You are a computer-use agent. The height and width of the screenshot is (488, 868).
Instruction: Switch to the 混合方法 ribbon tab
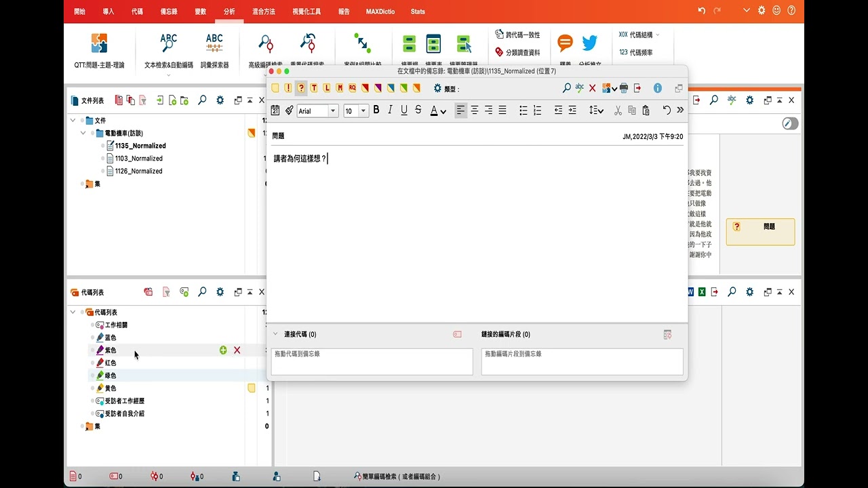[x=264, y=12]
